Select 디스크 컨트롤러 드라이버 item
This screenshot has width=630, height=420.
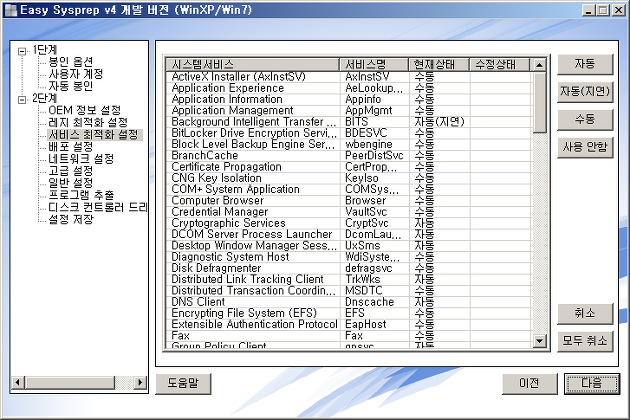[98, 207]
